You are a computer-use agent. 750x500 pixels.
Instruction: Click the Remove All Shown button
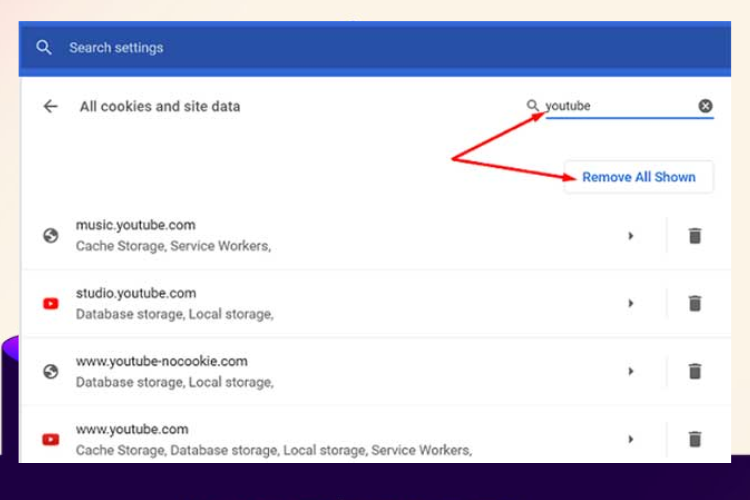click(639, 177)
